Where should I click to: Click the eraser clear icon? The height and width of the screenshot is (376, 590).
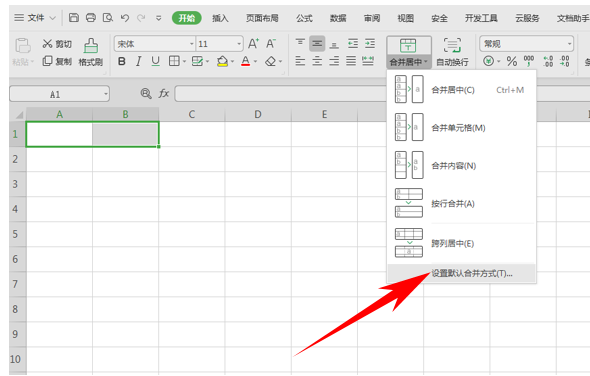[x=271, y=61]
